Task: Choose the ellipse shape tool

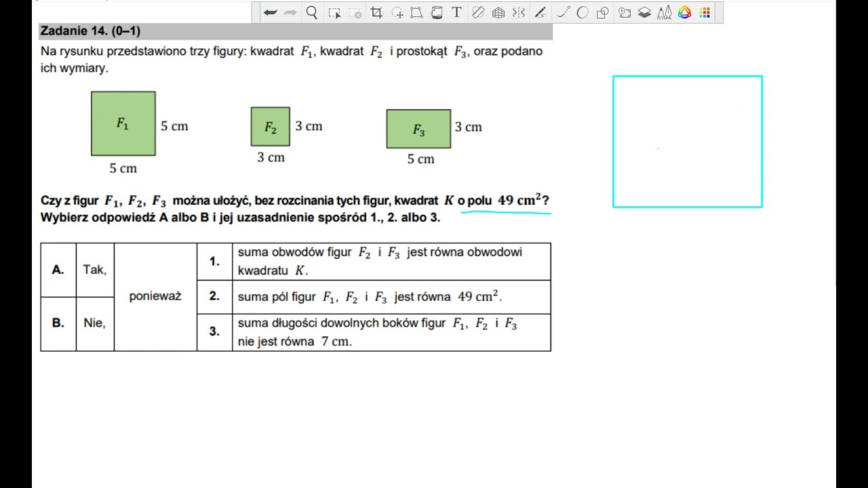Action: (x=583, y=12)
